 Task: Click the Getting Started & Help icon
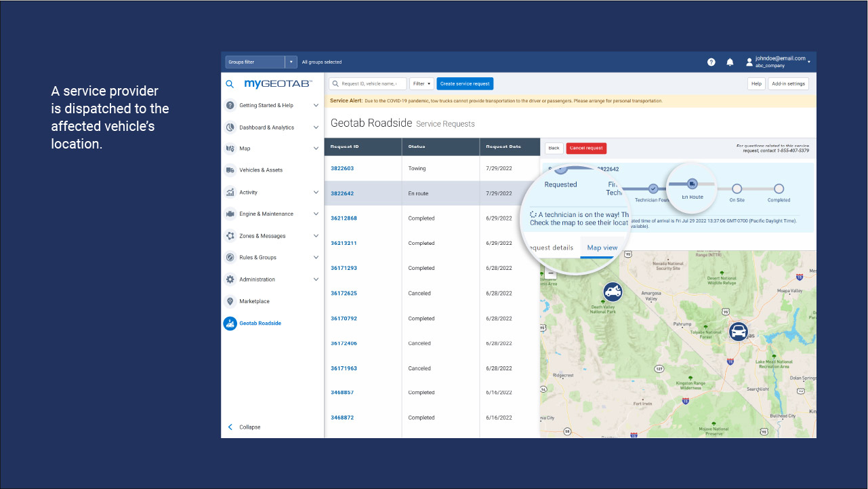coord(230,105)
